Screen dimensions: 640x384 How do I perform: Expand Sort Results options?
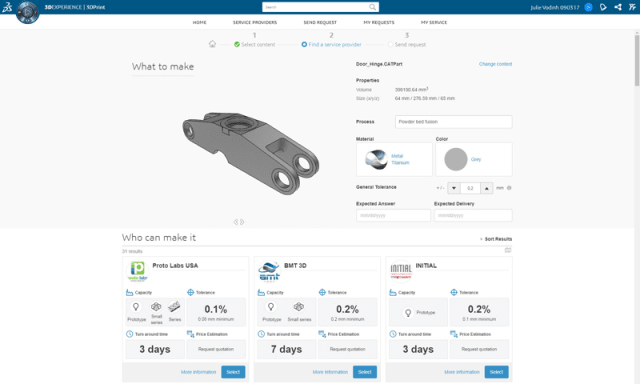pos(496,239)
